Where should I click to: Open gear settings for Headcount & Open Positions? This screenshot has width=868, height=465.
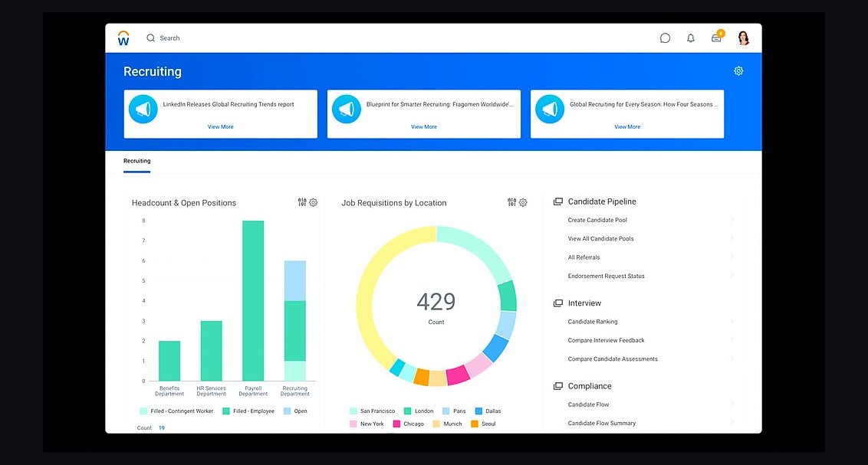pos(314,202)
